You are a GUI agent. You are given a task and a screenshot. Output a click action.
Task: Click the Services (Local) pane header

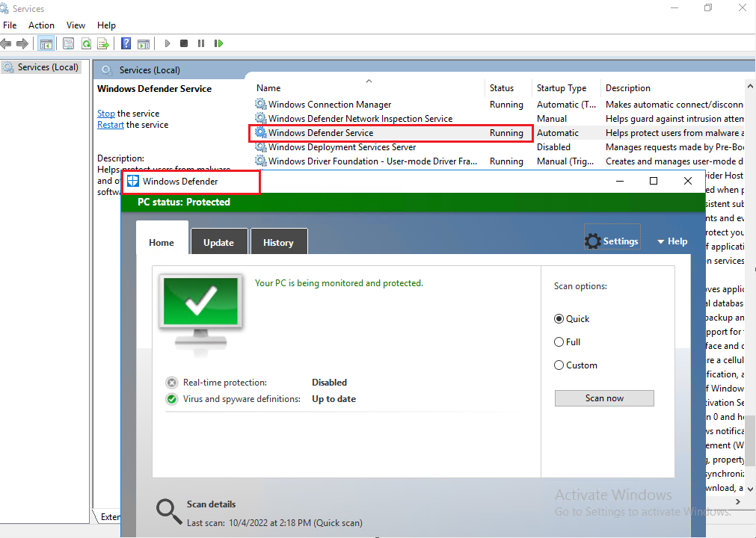(x=150, y=69)
